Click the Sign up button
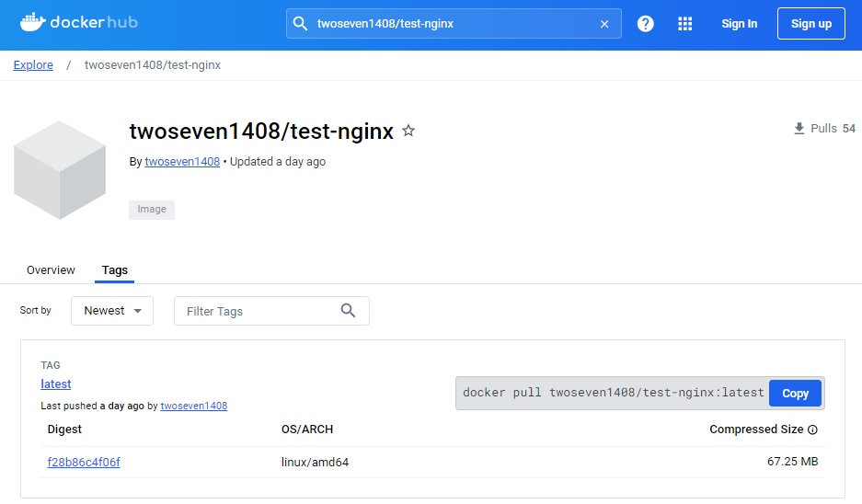 tap(810, 24)
